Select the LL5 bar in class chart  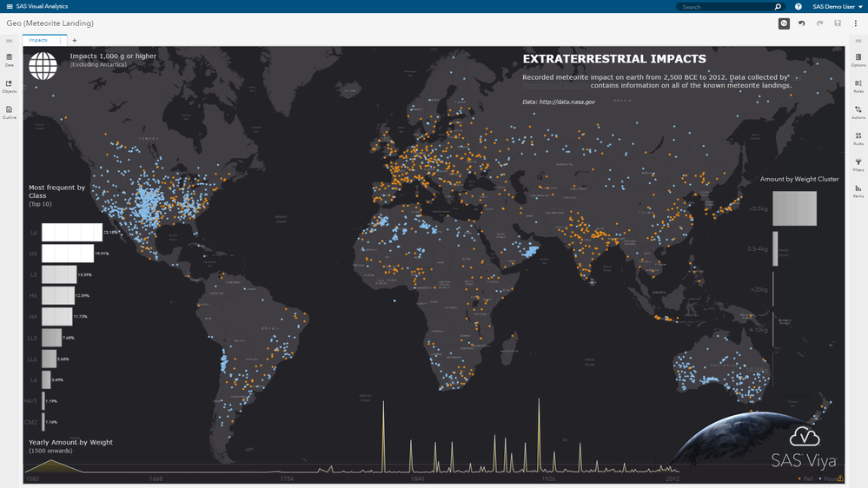[51, 338]
